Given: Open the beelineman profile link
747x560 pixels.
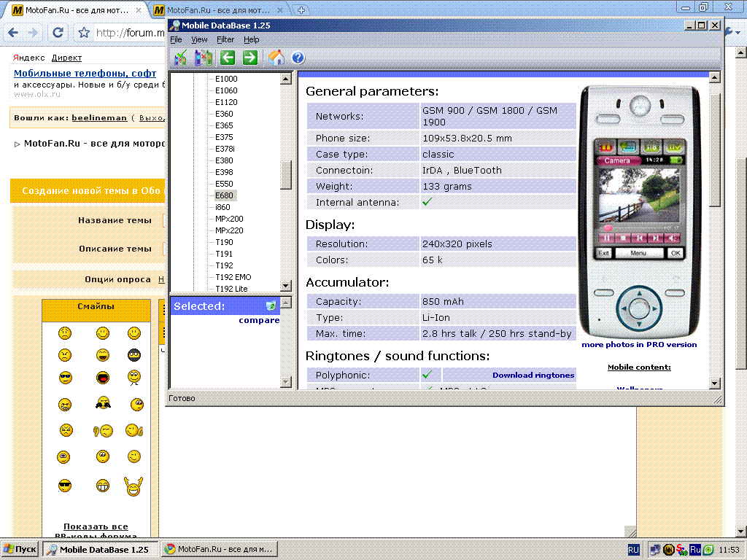Looking at the screenshot, I should point(99,117).
